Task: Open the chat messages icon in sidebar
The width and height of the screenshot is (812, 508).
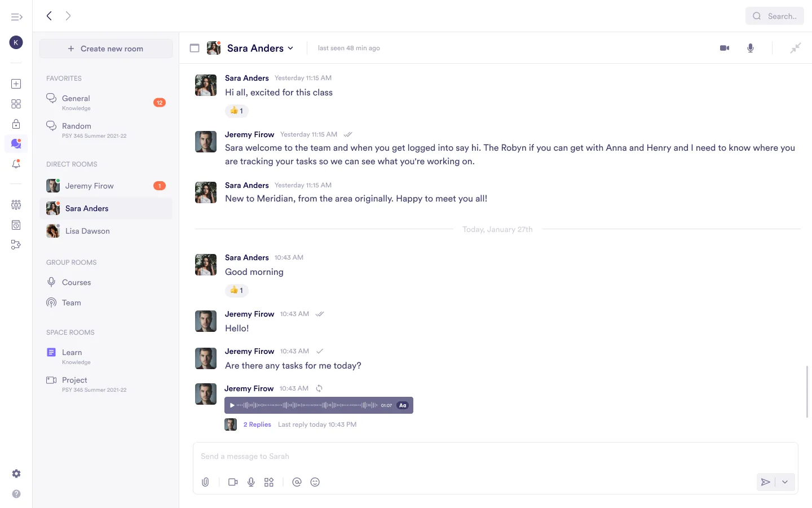Action: point(16,144)
